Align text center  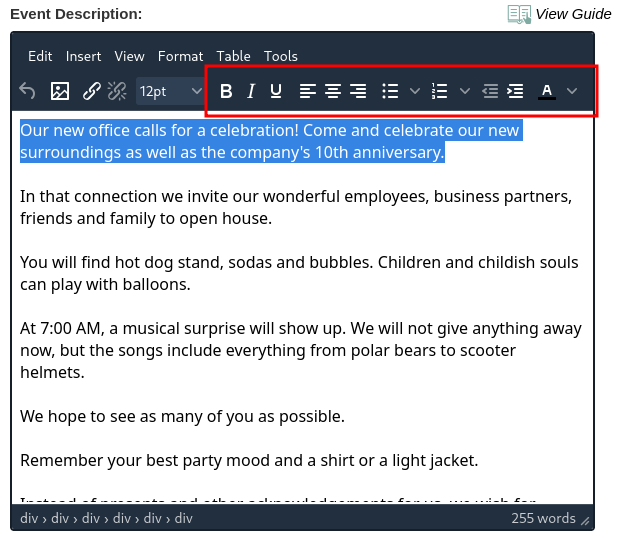333,91
